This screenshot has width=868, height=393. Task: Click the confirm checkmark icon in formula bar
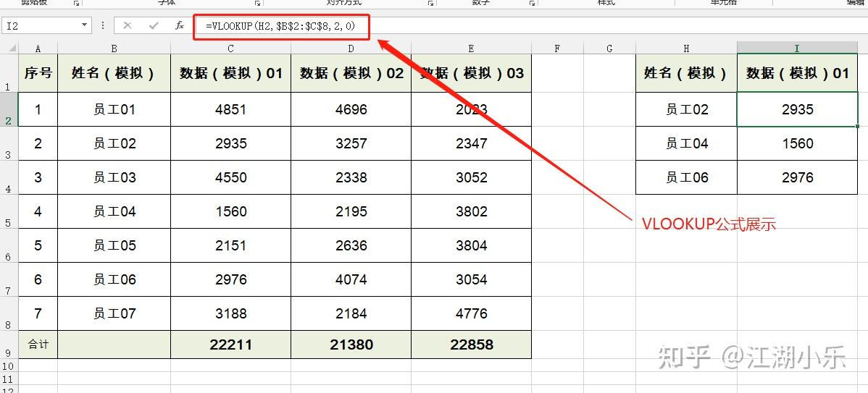pyautogui.click(x=154, y=25)
